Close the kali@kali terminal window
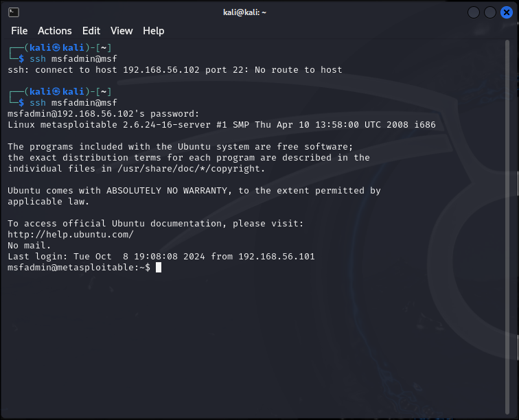Viewport: 519px width, 420px height. click(506, 12)
